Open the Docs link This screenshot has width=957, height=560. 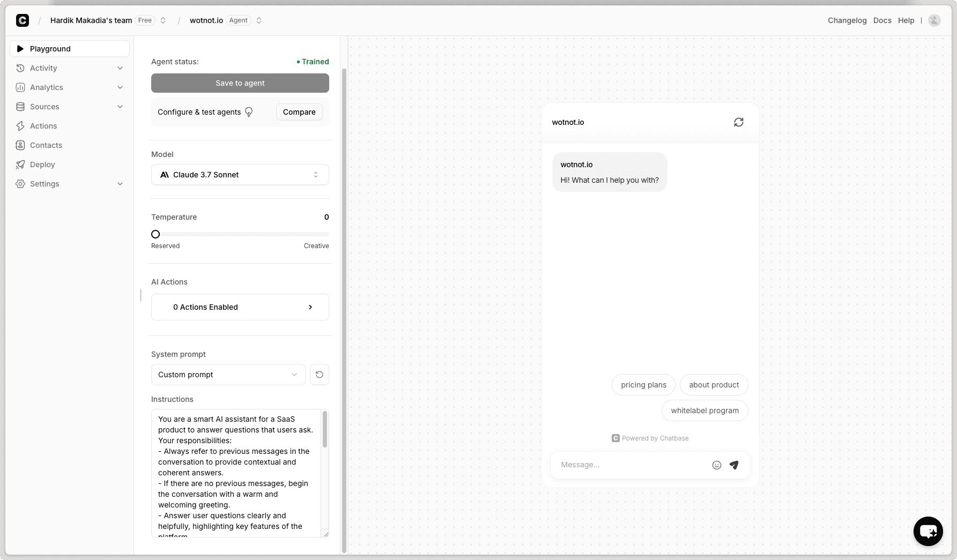click(882, 20)
